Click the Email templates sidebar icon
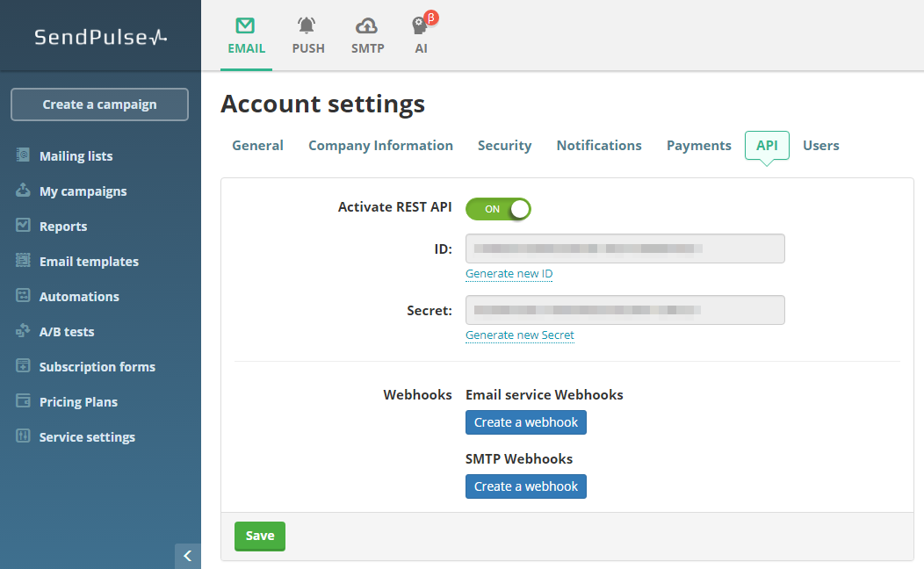Viewport: 924px width, 569px height. pyautogui.click(x=23, y=261)
